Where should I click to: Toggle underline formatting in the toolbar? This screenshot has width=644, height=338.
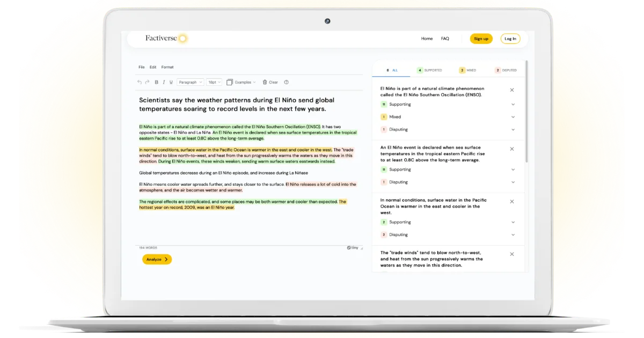(x=171, y=82)
